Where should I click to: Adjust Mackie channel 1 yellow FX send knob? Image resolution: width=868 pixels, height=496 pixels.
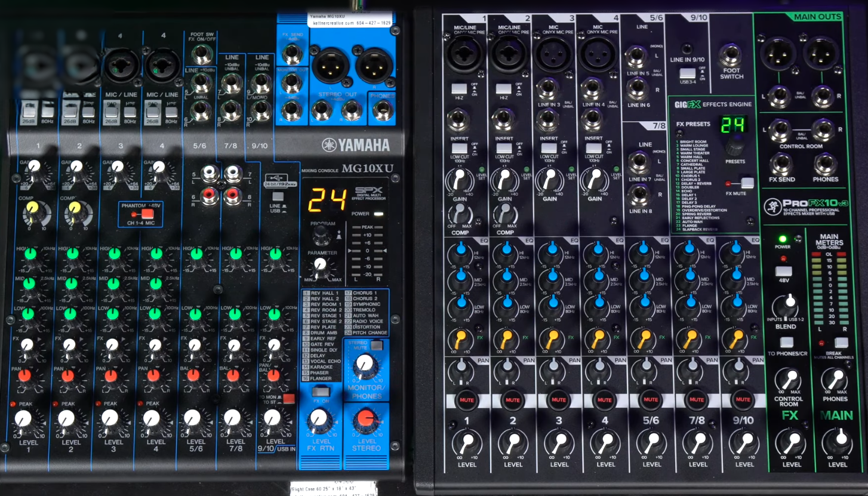tap(460, 339)
